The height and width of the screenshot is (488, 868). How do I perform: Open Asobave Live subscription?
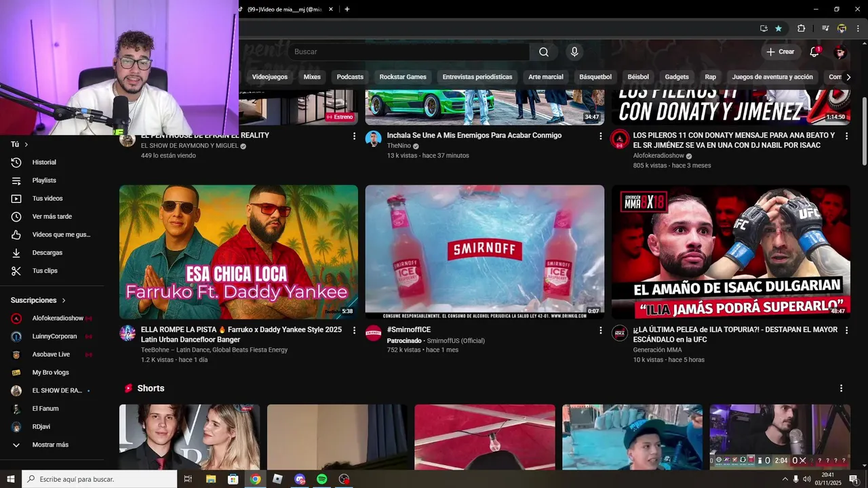(52, 354)
